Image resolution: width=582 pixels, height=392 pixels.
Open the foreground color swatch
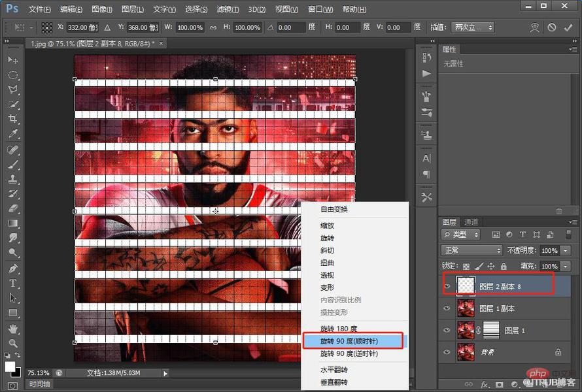(10, 367)
